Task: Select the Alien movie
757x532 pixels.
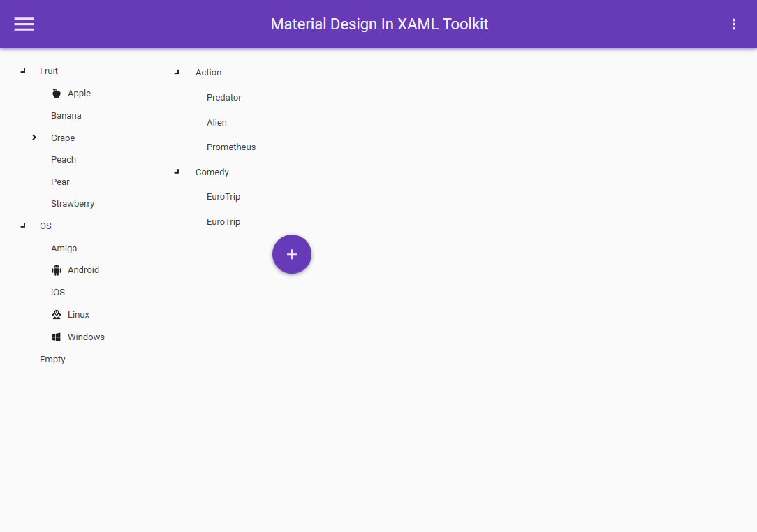Action: tap(216, 123)
